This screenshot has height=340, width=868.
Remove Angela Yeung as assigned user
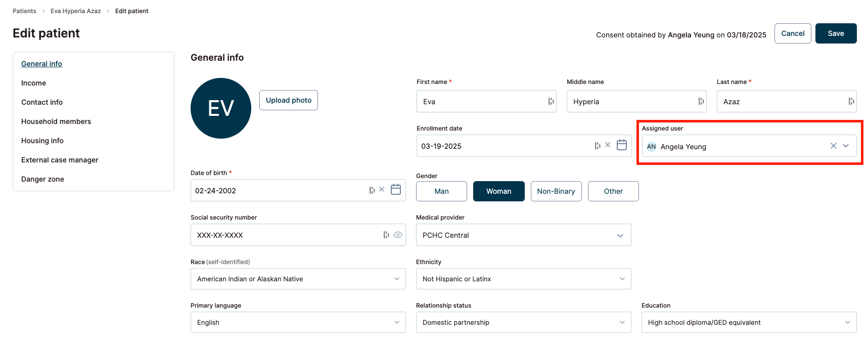point(833,146)
